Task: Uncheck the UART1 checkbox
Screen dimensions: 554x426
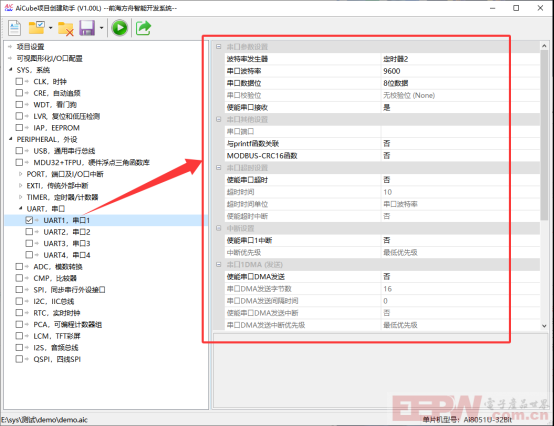Action: pyautogui.click(x=29, y=220)
